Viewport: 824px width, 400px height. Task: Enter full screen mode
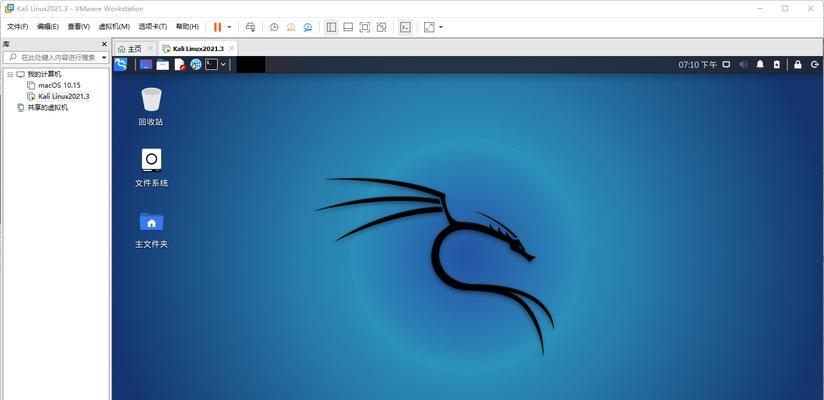click(x=365, y=27)
